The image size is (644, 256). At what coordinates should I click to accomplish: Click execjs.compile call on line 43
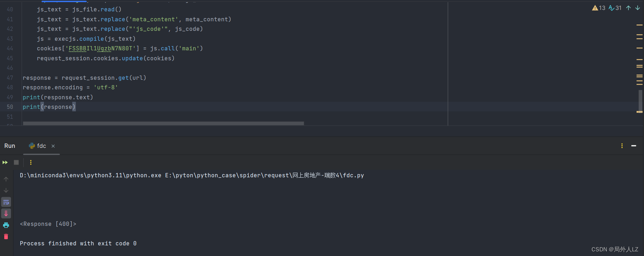tap(95, 39)
